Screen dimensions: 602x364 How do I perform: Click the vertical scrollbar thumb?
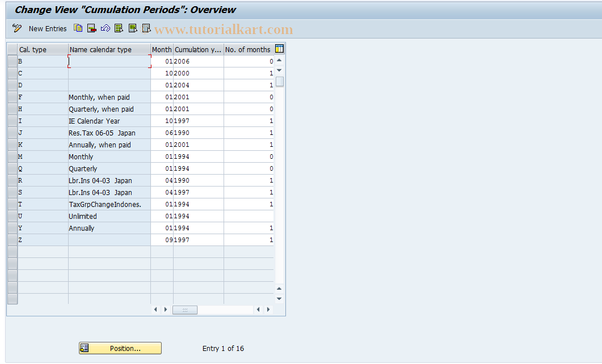[x=280, y=81]
